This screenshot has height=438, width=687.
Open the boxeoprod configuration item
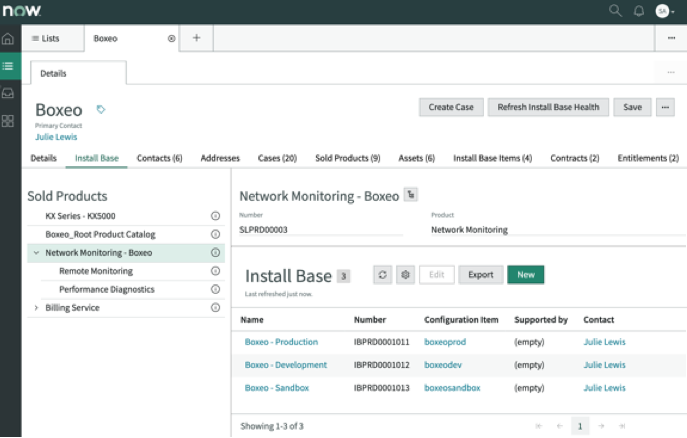[x=445, y=342]
